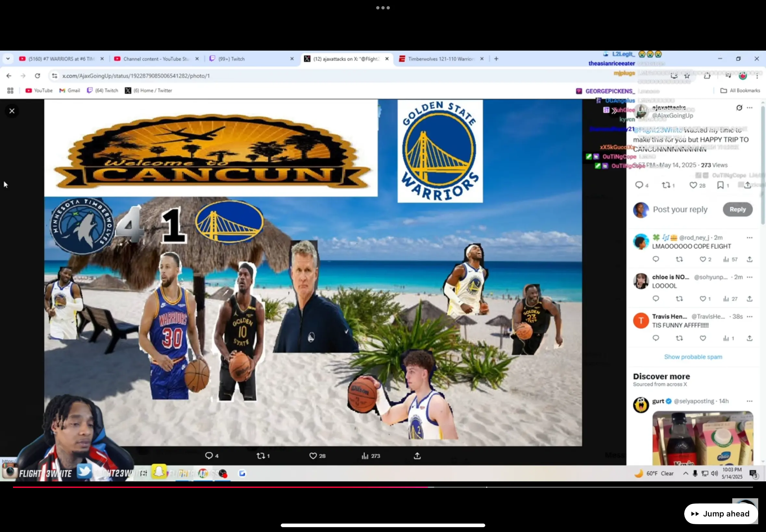Open more options on ajaxattacks post

click(x=750, y=108)
